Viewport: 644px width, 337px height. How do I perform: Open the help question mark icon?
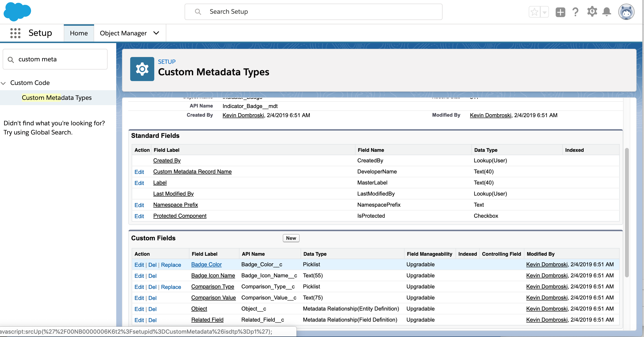click(575, 12)
